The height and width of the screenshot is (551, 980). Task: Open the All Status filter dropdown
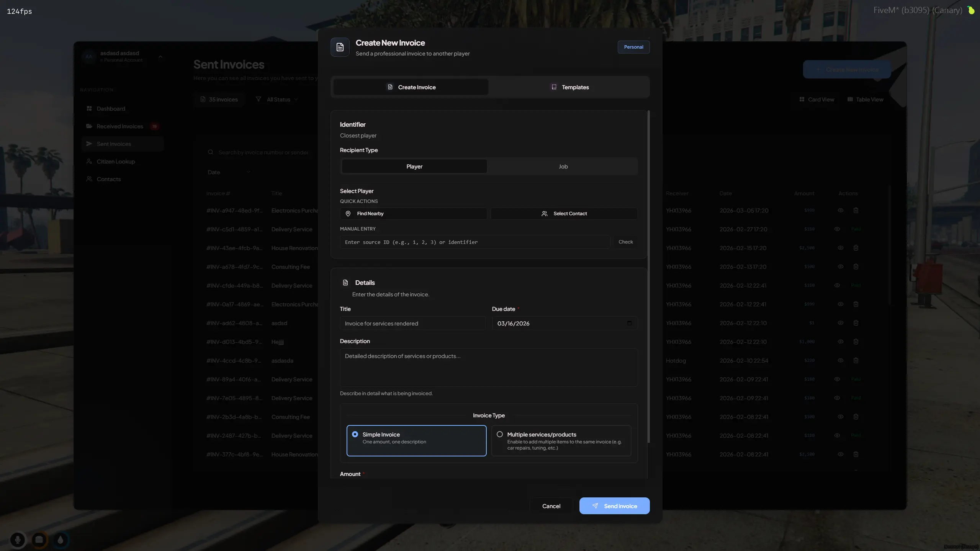coord(277,99)
